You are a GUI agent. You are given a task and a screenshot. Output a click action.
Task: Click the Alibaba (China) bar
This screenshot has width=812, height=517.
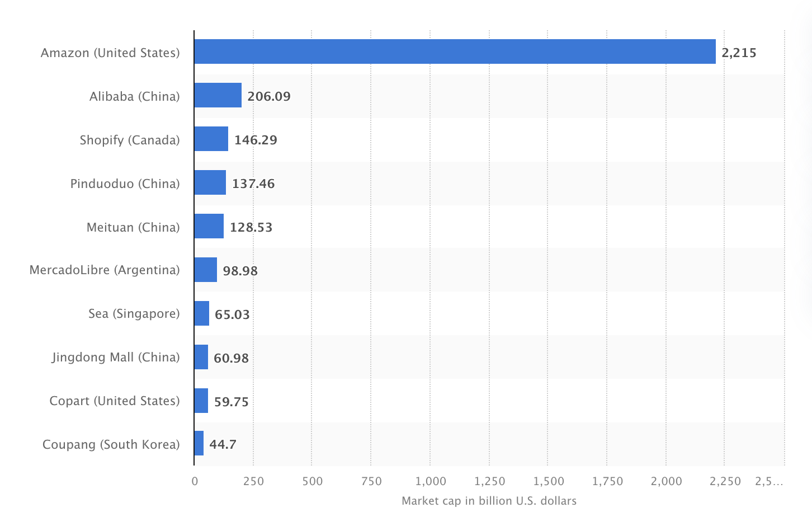click(218, 95)
